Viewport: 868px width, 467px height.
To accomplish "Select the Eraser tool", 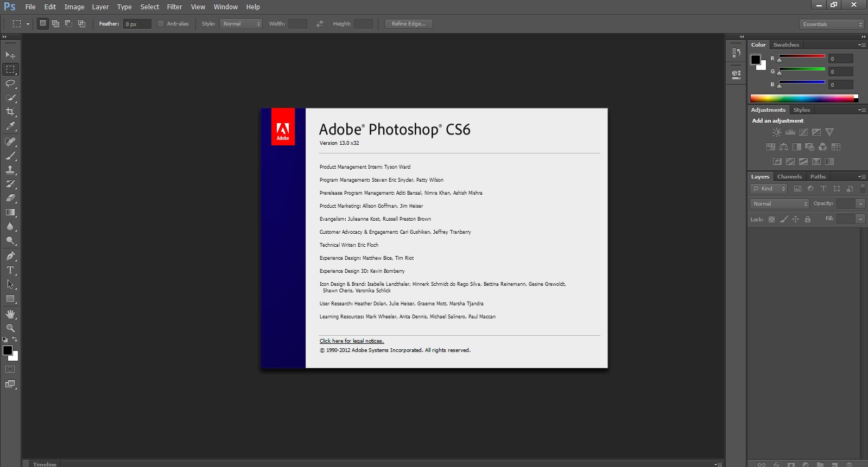I will (x=10, y=198).
